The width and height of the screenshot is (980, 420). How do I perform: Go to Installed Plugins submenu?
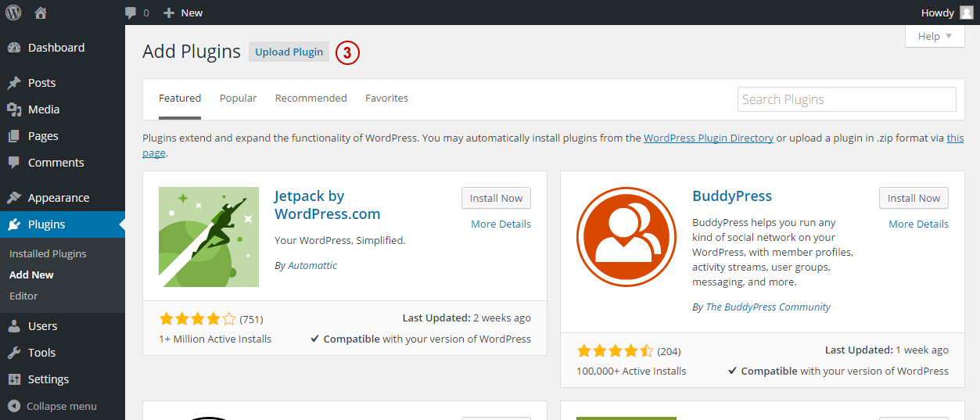click(x=48, y=254)
